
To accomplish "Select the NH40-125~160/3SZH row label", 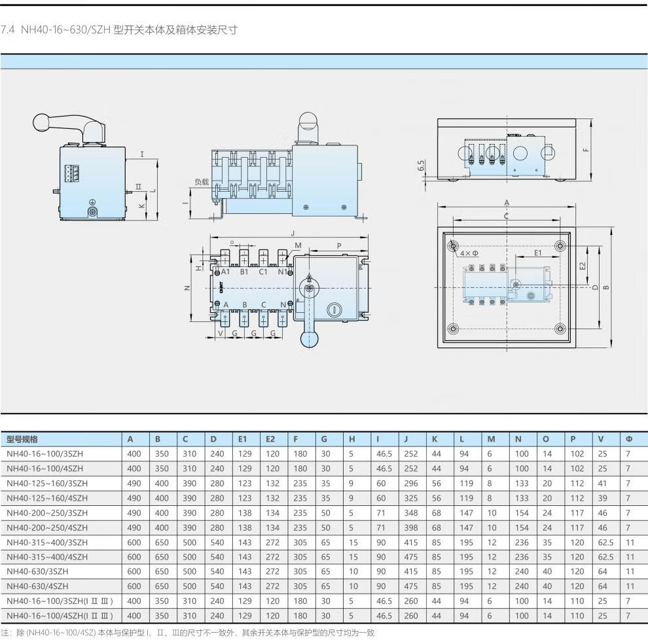I will 47,484.
